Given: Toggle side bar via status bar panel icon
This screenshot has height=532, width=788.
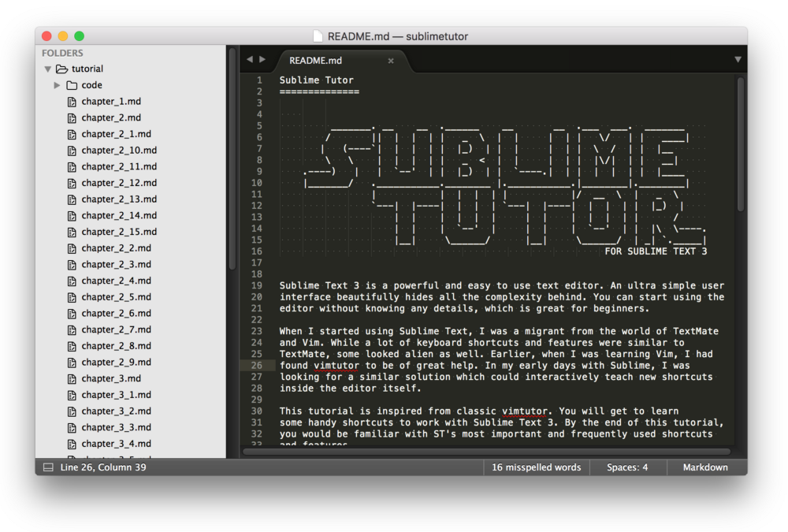Looking at the screenshot, I should click(48, 467).
